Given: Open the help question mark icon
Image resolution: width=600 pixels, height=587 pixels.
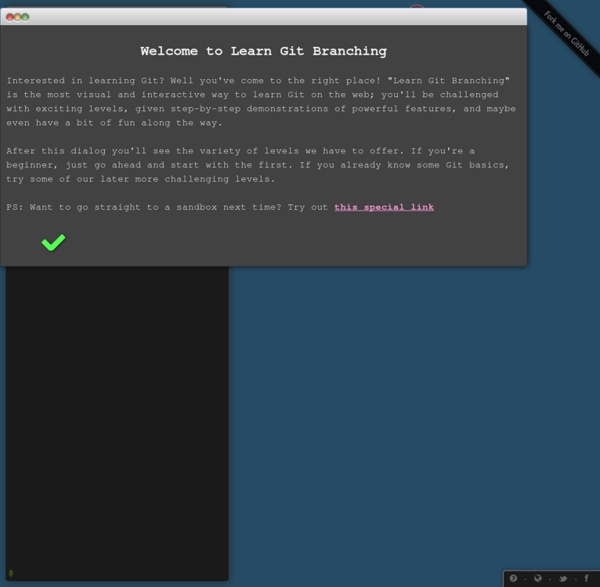Looking at the screenshot, I should [513, 578].
